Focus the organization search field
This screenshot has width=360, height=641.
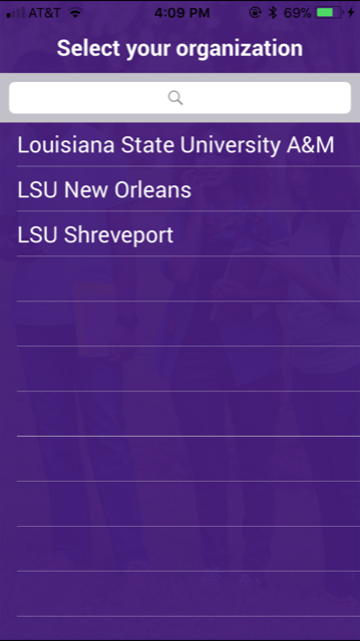tap(180, 98)
